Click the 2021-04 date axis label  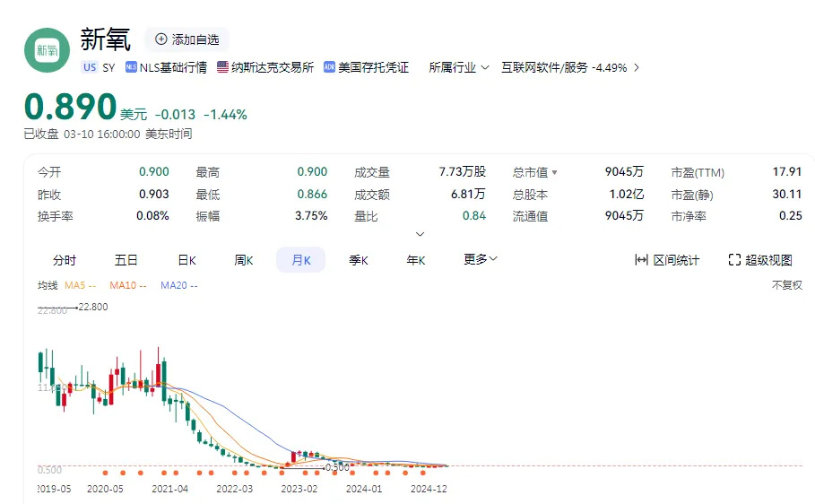tap(170, 489)
